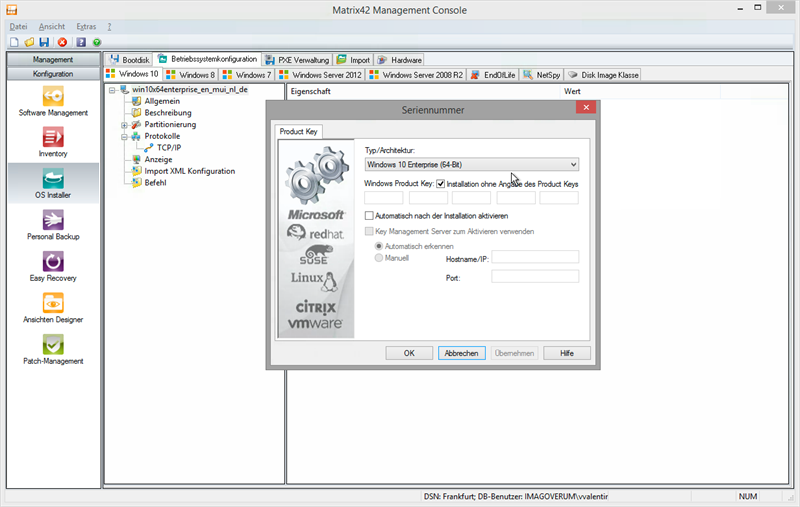
Task: Open the Inventory module icon
Action: pyautogui.click(x=53, y=137)
